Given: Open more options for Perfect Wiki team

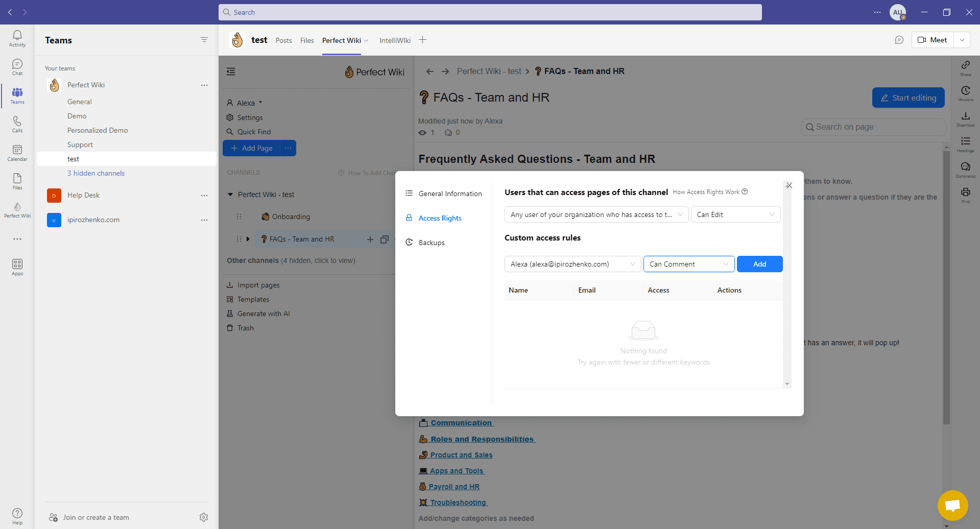Looking at the screenshot, I should click(204, 85).
